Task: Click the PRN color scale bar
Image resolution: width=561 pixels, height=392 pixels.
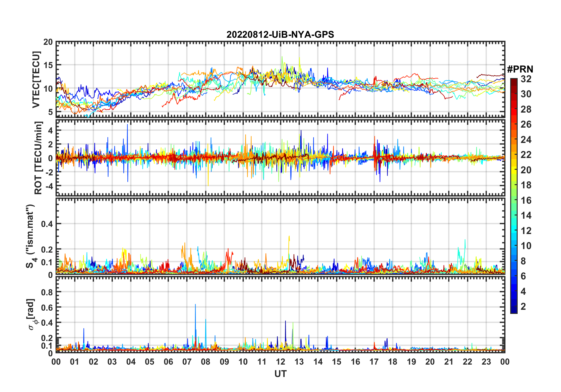Action: tap(514, 196)
